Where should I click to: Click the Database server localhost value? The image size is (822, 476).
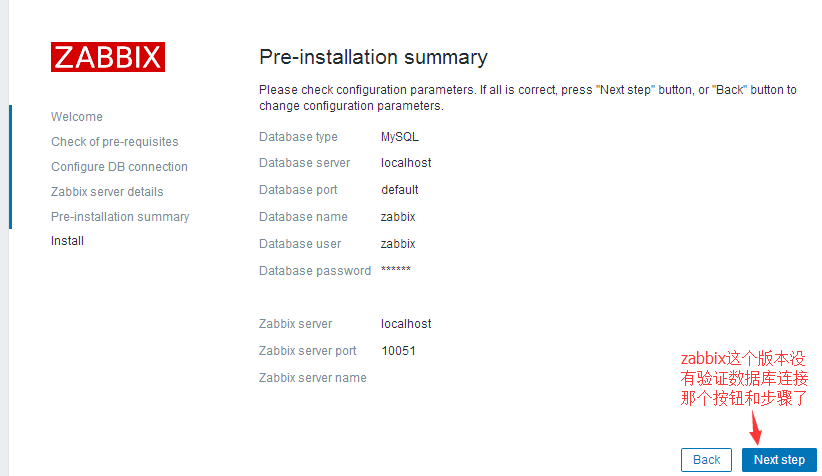(406, 163)
